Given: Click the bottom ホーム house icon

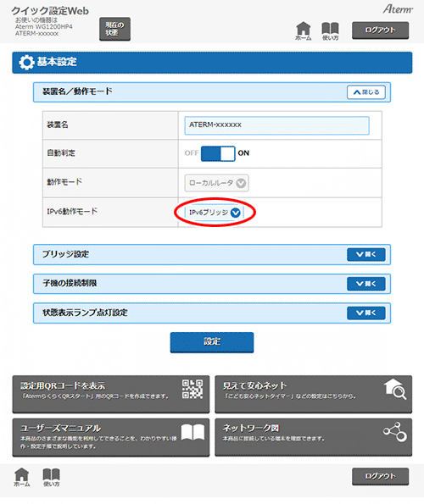Looking at the screenshot, I should 22,477.
